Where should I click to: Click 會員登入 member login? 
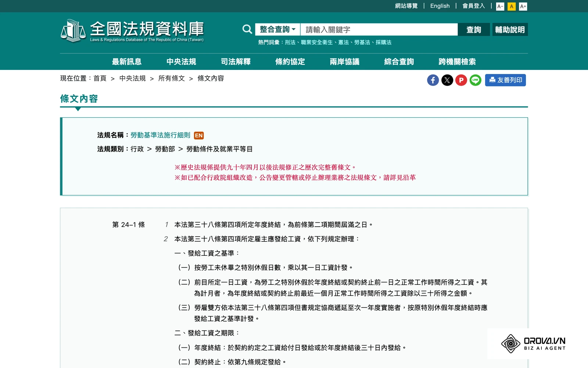pos(473,6)
